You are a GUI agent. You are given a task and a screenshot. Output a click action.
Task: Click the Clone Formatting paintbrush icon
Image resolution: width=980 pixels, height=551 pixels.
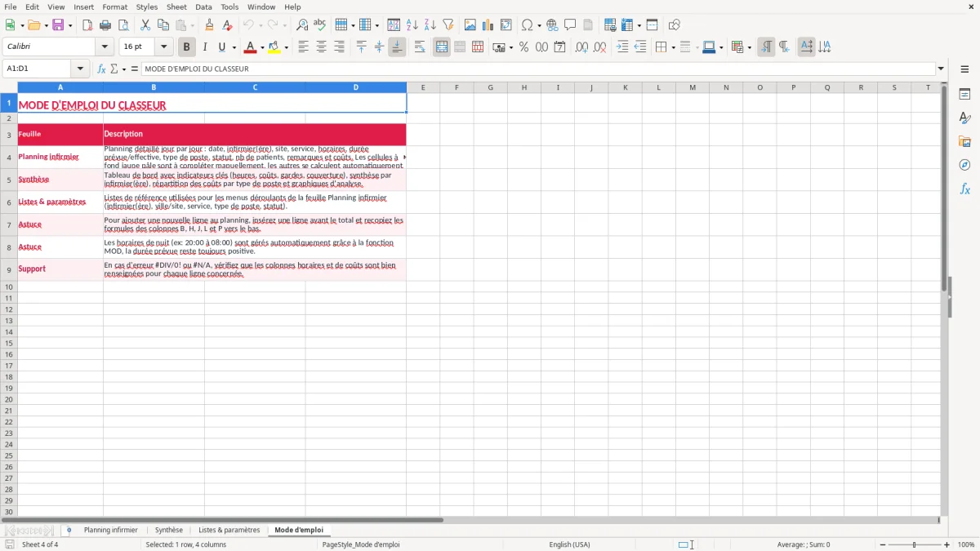(x=210, y=25)
